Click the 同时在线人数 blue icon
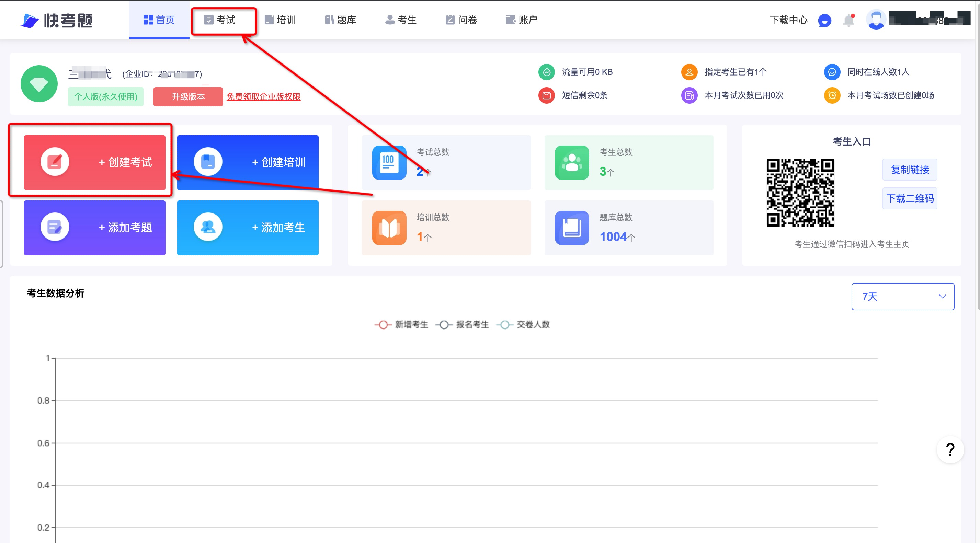The width and height of the screenshot is (980, 543). [832, 72]
